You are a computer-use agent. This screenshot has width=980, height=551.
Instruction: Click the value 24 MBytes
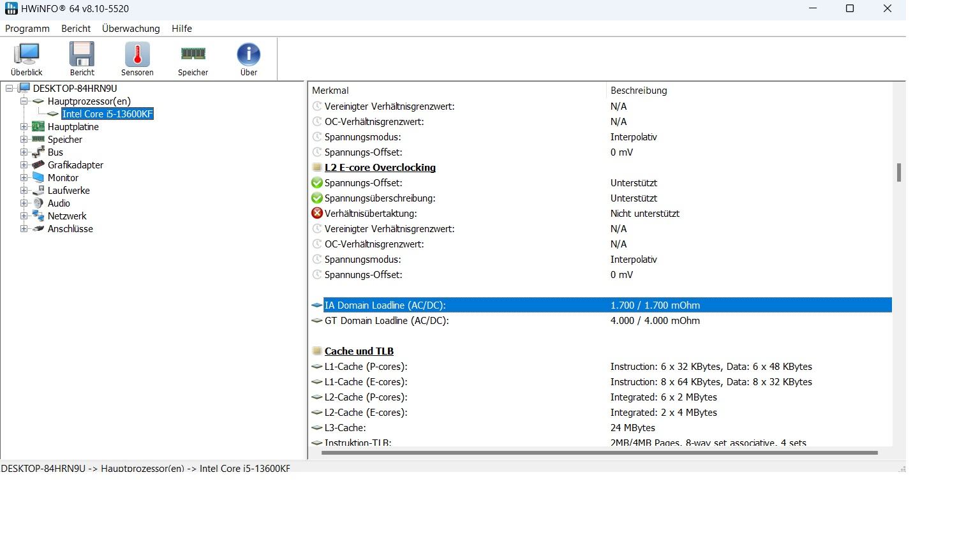pos(633,427)
